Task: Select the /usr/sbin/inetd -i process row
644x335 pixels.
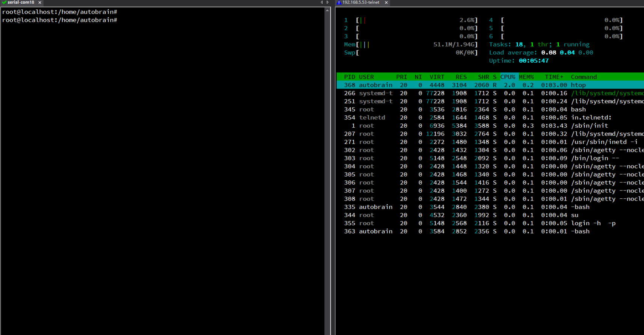Action: pyautogui.click(x=490, y=142)
